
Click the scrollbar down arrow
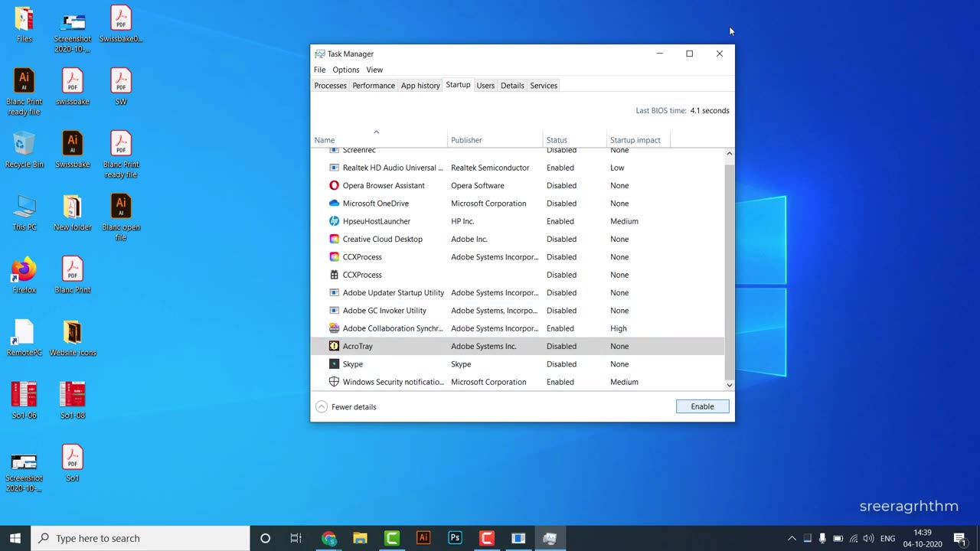(729, 385)
